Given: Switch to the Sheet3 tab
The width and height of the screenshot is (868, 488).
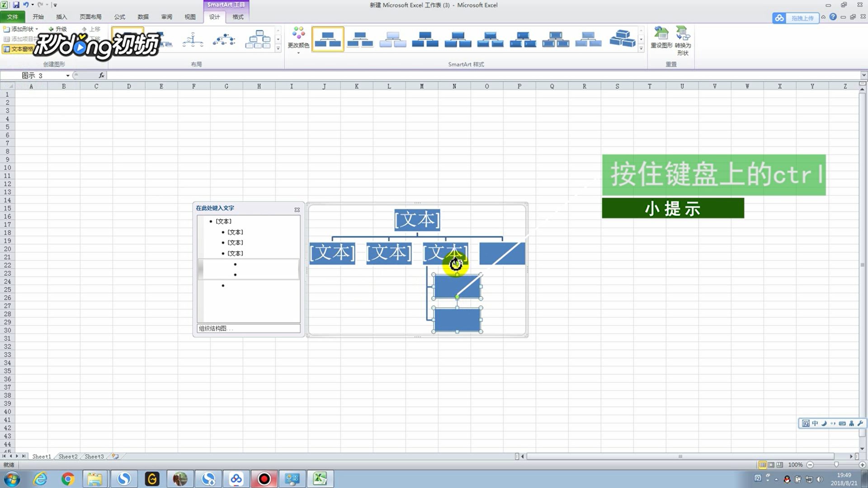Looking at the screenshot, I should point(94,457).
